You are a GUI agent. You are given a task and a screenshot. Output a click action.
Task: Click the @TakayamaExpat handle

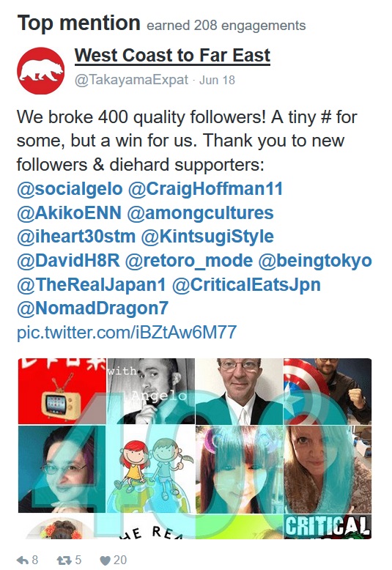[131, 80]
